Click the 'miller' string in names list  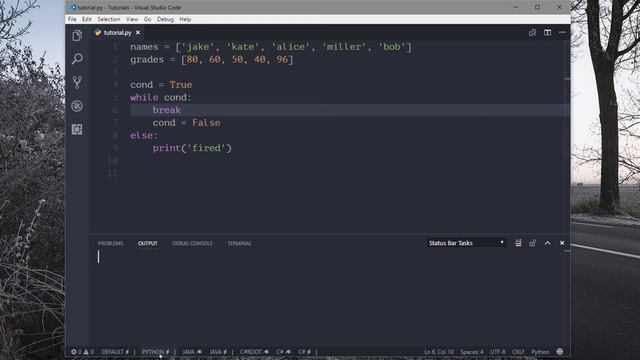(344, 47)
